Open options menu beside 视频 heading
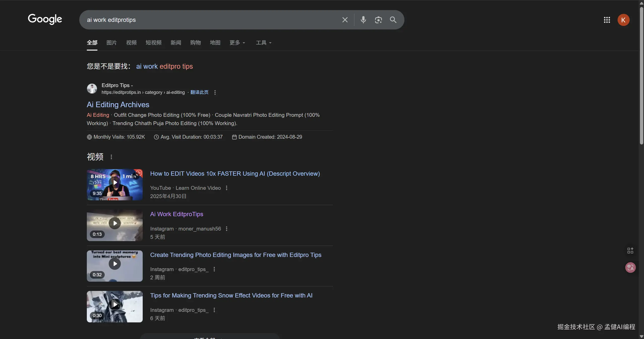 pos(111,157)
